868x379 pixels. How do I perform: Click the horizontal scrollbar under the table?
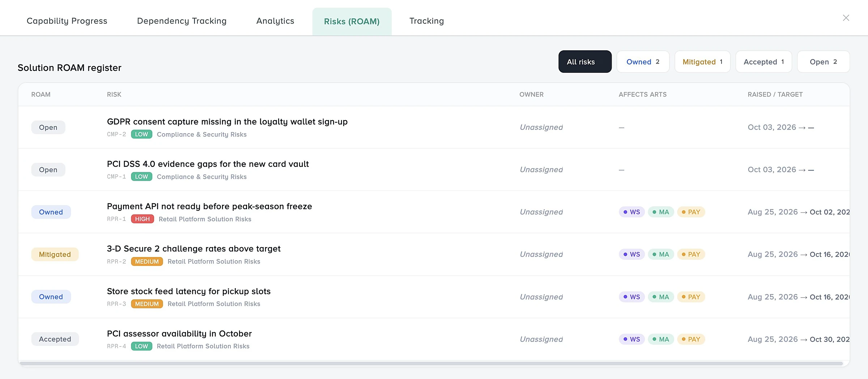pos(431,363)
